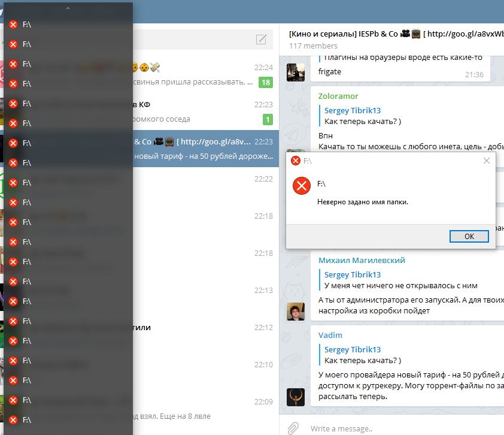Screen dimensions: 504x435
Task: Click the error text Неверно задано имя папки
Action: coord(363,202)
